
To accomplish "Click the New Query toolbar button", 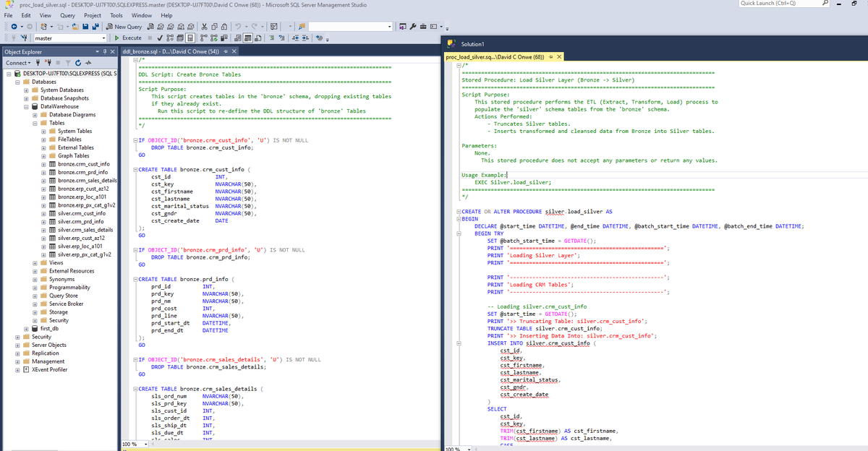I will tap(124, 27).
